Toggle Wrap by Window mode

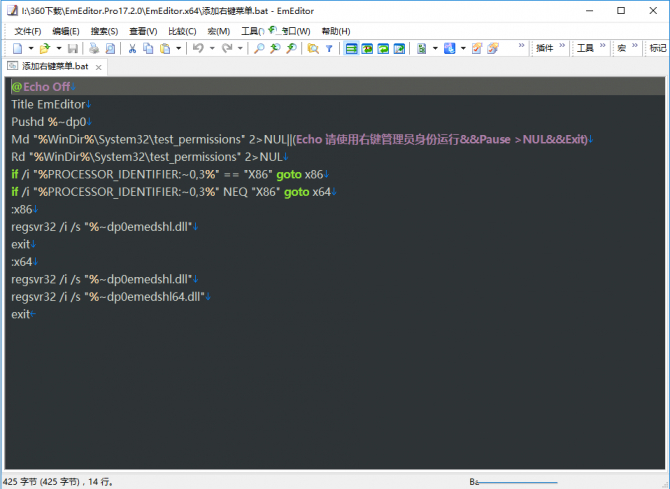coord(383,48)
